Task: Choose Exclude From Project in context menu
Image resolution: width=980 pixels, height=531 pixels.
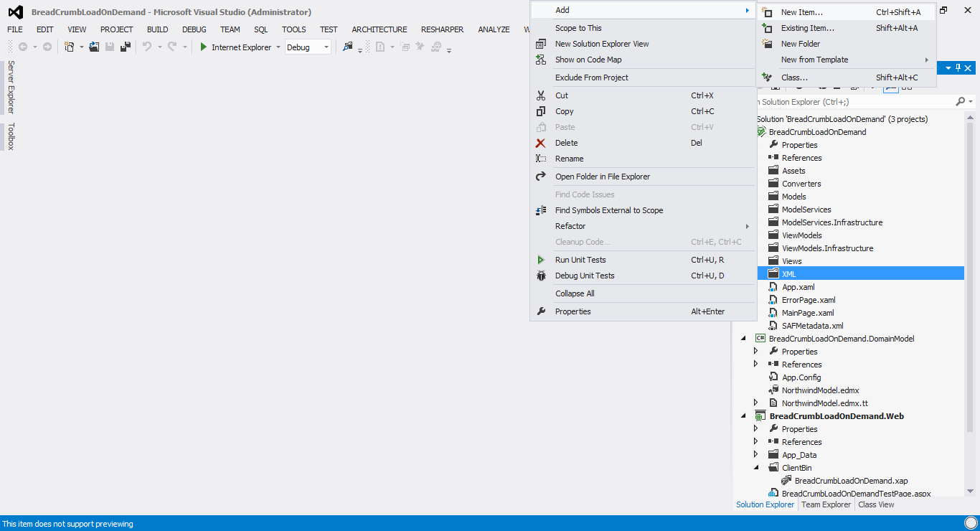Action: coord(643,77)
